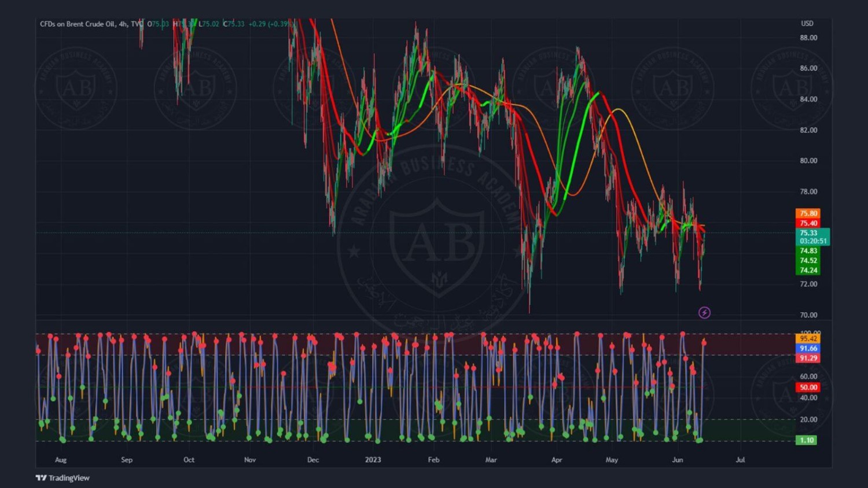
Task: Click the purple lightning bolt event icon
Action: coord(704,313)
